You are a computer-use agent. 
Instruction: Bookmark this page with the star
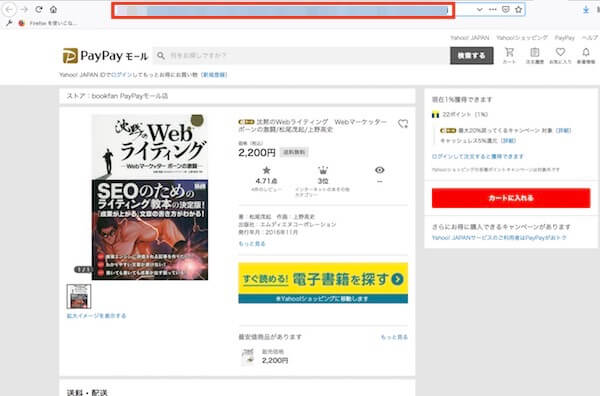click(x=518, y=10)
